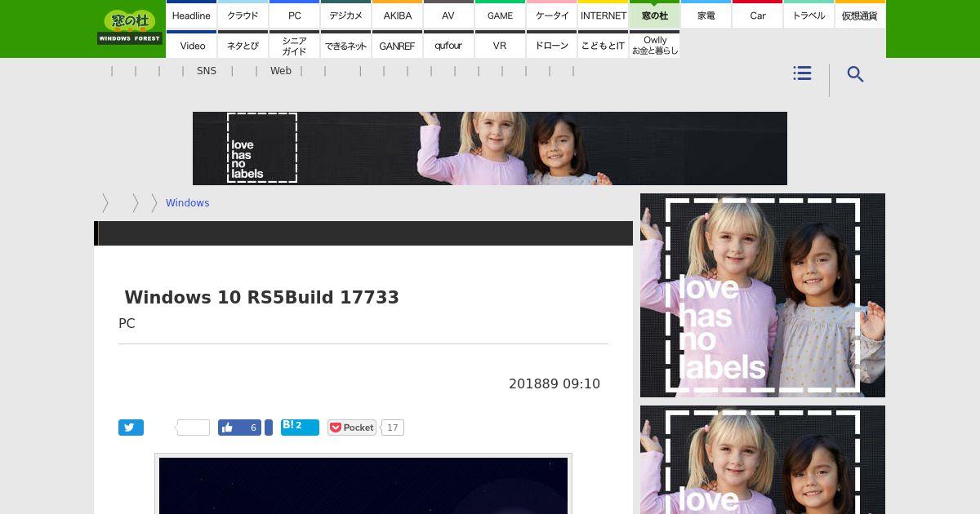The image size is (980, 514).
Task: Click the Windows Forest site logo
Action: (130, 28)
